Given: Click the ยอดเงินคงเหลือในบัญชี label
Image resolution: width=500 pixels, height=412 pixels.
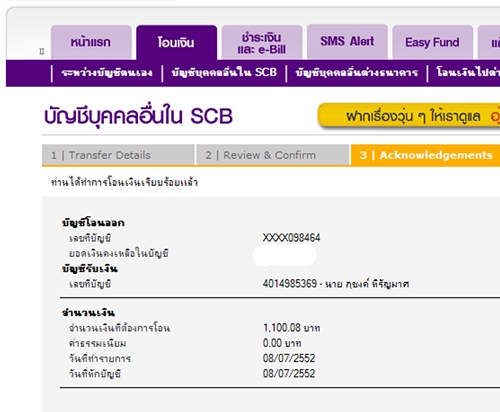Looking at the screenshot, I should click(118, 254).
